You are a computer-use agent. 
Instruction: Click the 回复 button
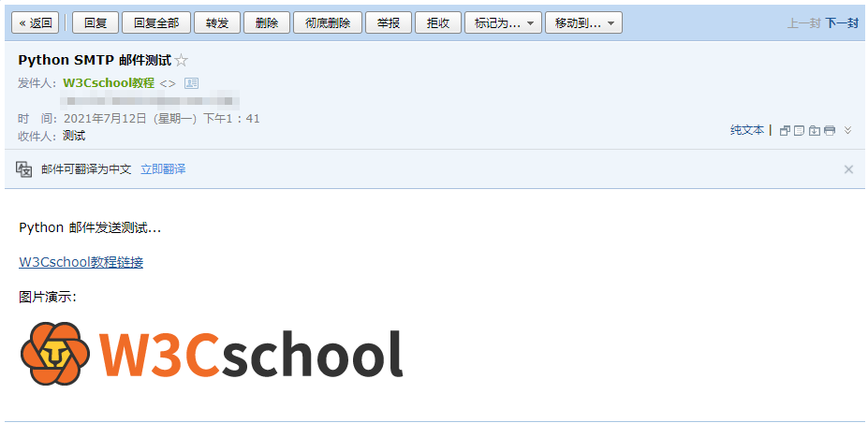(x=96, y=22)
